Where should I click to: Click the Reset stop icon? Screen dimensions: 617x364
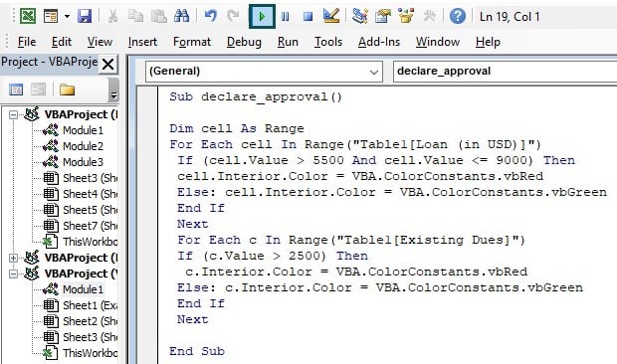pyautogui.click(x=308, y=17)
